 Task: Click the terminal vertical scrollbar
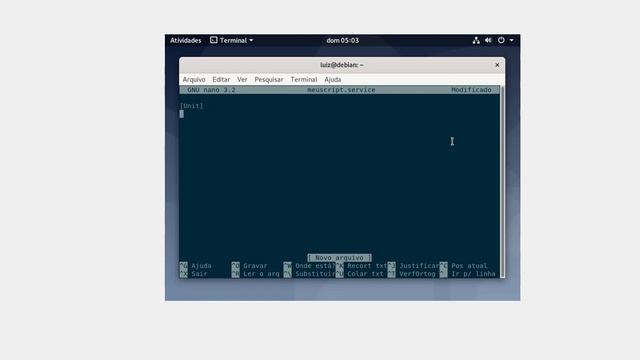coord(502,182)
